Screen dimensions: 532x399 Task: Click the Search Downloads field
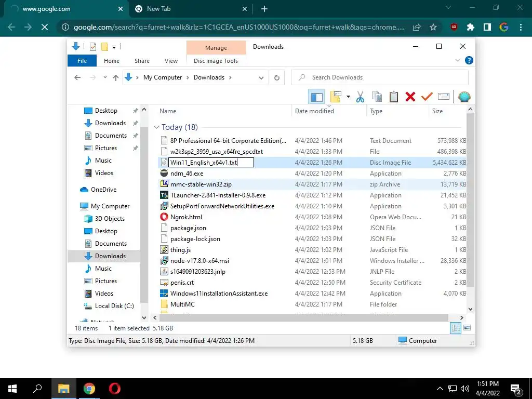click(x=380, y=77)
